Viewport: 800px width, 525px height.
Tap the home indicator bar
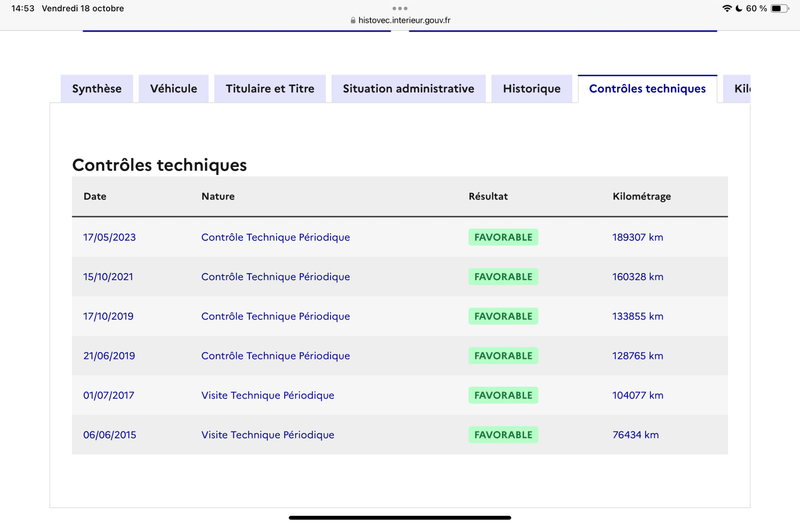400,517
